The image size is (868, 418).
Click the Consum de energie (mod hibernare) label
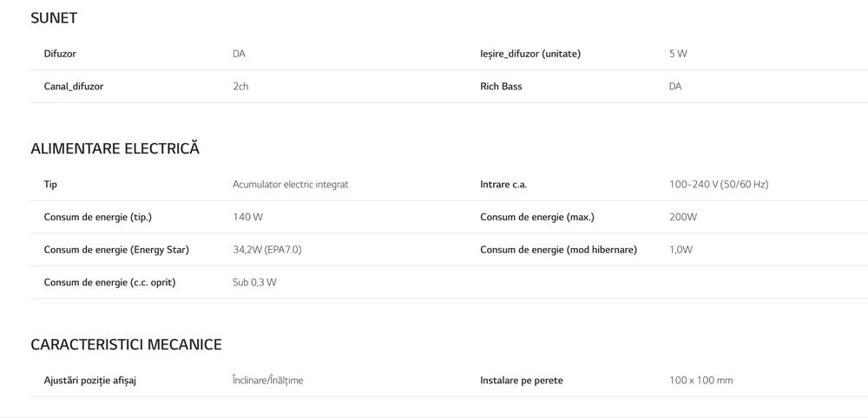(x=558, y=250)
